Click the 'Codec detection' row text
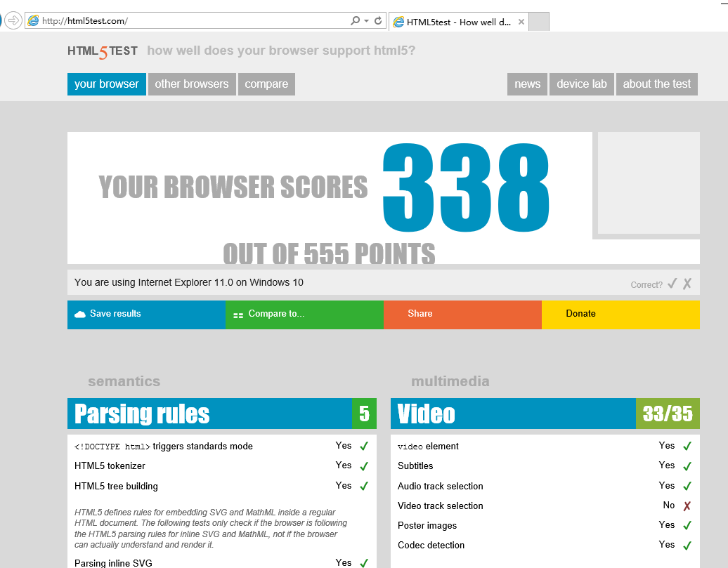Viewport: 728px width, 568px height. [431, 546]
